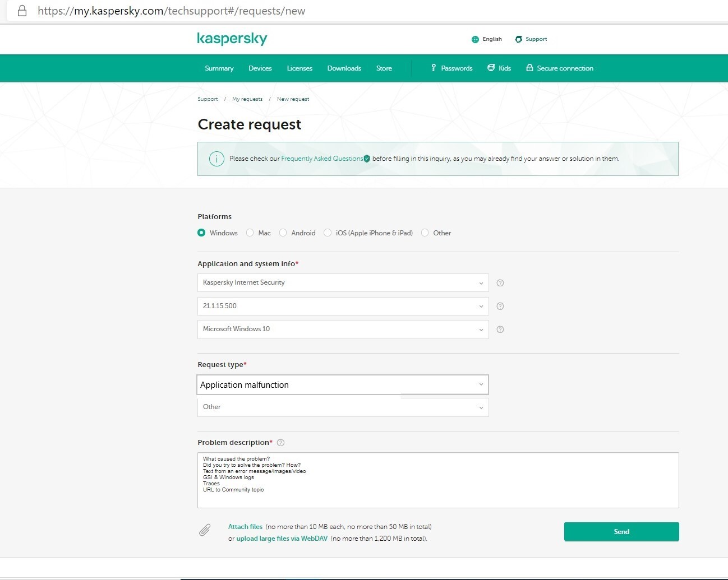
Task: Click the Support header icon
Action: point(519,39)
